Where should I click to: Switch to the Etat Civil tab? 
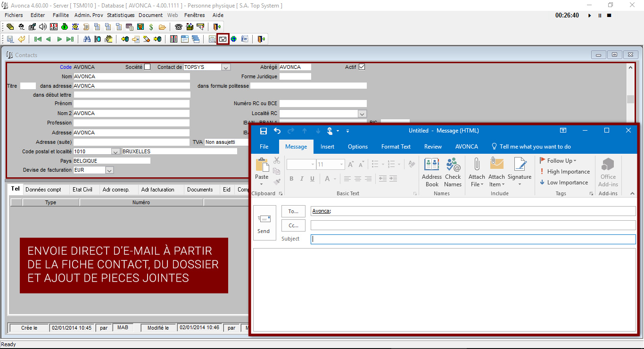(x=83, y=190)
